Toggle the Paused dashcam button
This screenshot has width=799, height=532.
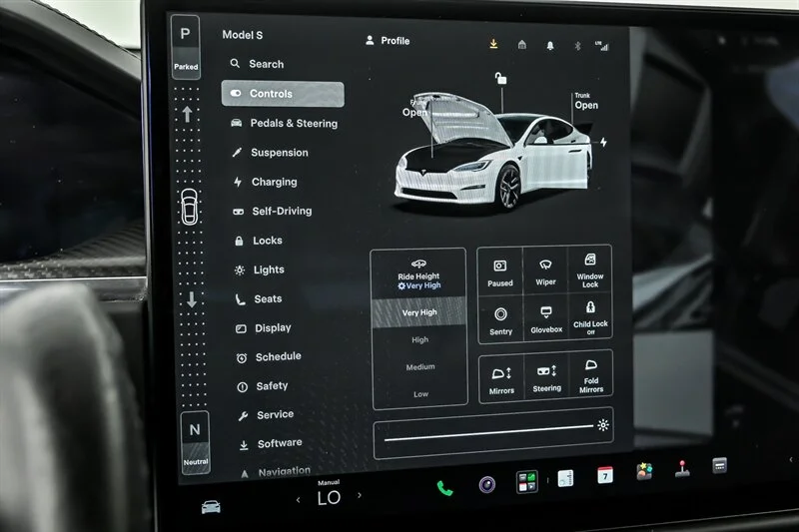pyautogui.click(x=500, y=272)
